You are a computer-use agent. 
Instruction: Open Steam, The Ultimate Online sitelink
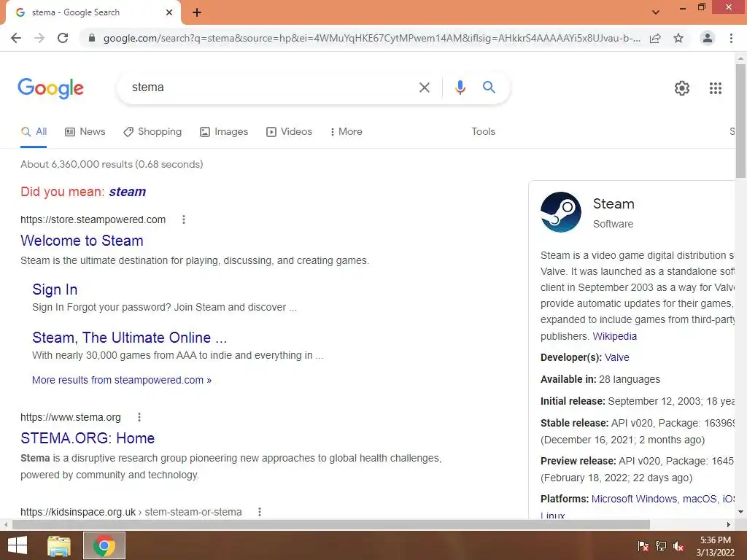click(130, 338)
